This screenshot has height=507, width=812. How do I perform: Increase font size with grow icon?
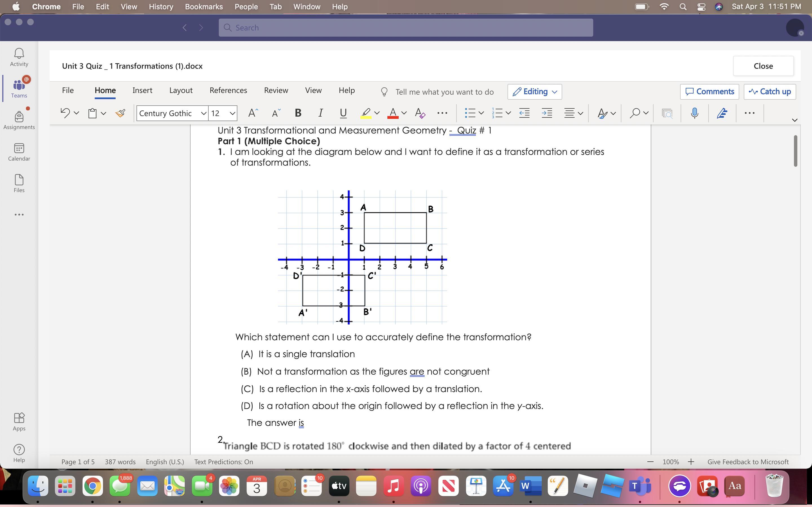coord(253,113)
